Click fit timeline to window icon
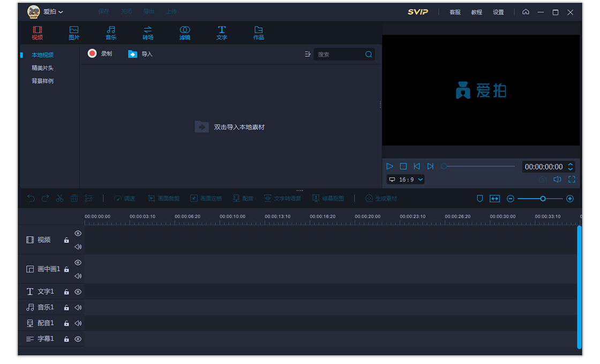This screenshot has width=600, height=364. [494, 199]
